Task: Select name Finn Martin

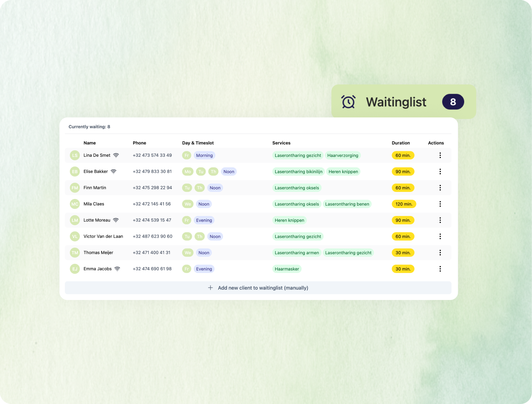Action: coord(95,188)
